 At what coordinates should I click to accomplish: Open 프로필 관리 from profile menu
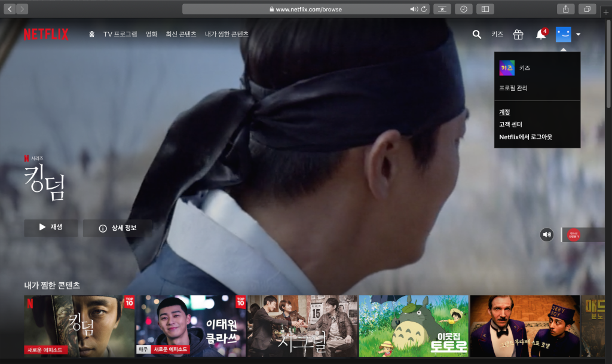click(513, 88)
